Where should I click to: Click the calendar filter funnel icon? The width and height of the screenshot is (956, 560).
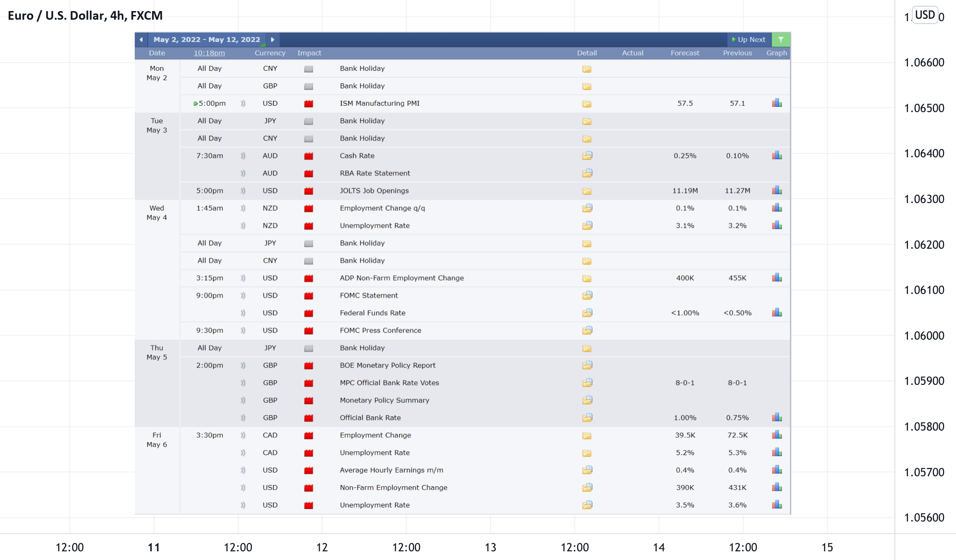coord(781,39)
